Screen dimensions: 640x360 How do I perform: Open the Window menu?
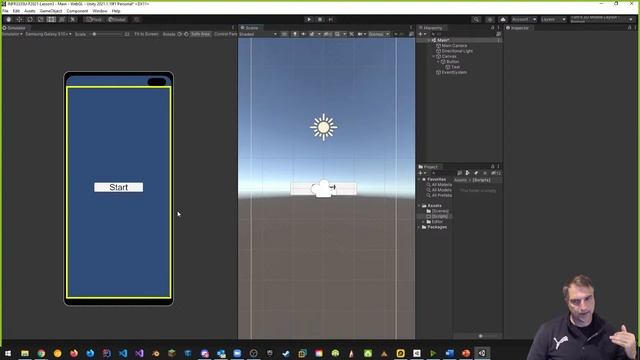point(100,11)
